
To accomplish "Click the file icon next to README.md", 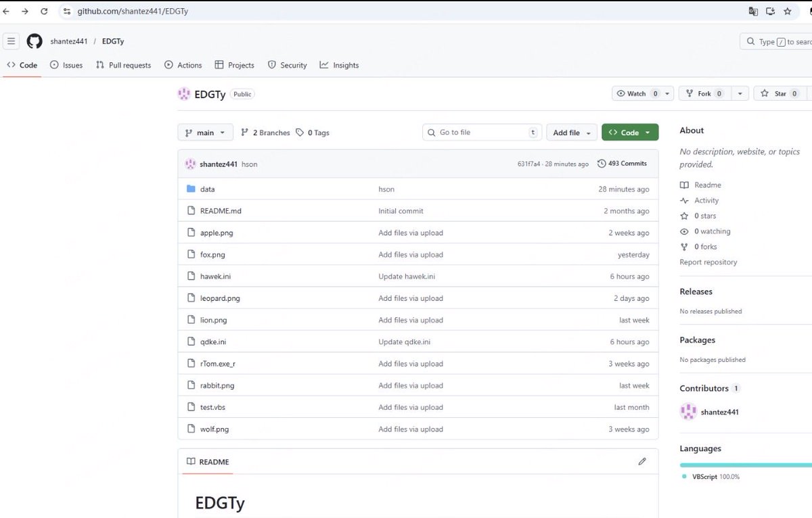I will point(191,211).
